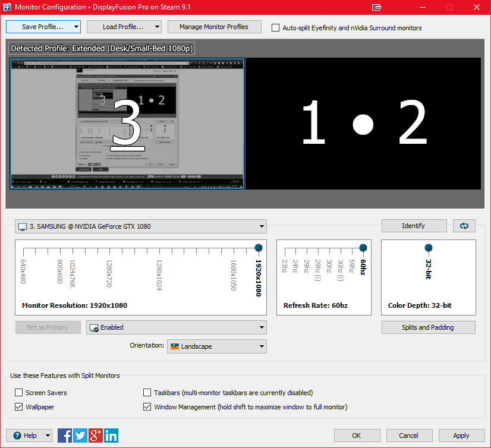The width and height of the screenshot is (491, 448).
Task: Select 1280x720 on the resolution slider
Action: tap(109, 251)
